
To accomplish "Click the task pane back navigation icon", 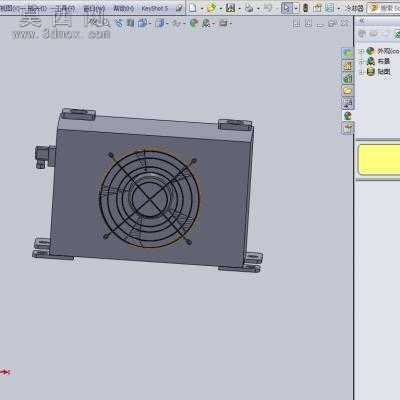I will [x=362, y=34].
